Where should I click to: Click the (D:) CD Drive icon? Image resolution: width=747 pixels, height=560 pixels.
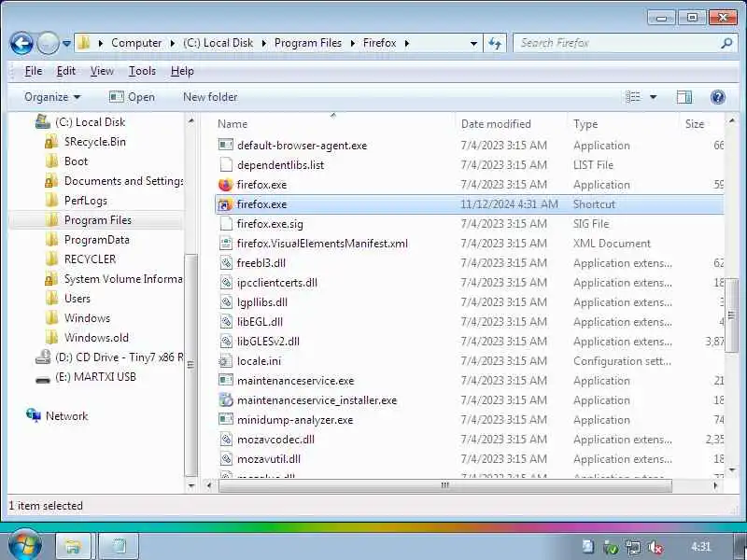click(43, 357)
